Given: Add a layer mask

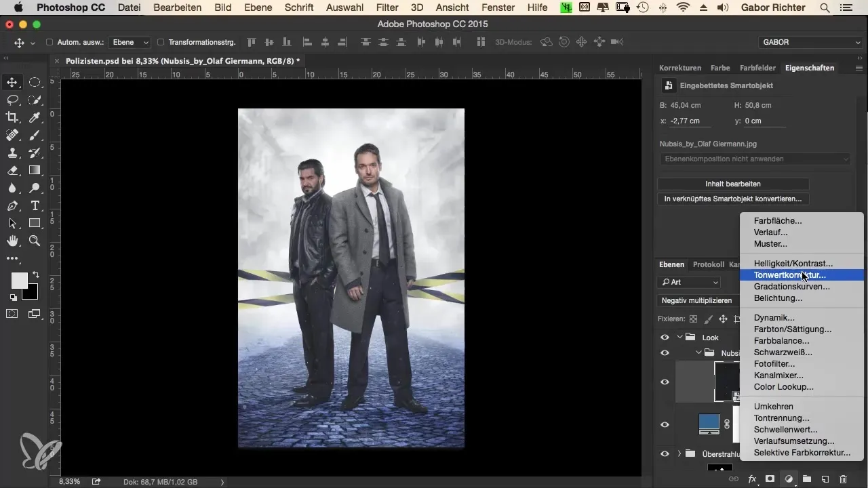Looking at the screenshot, I should click(x=770, y=479).
